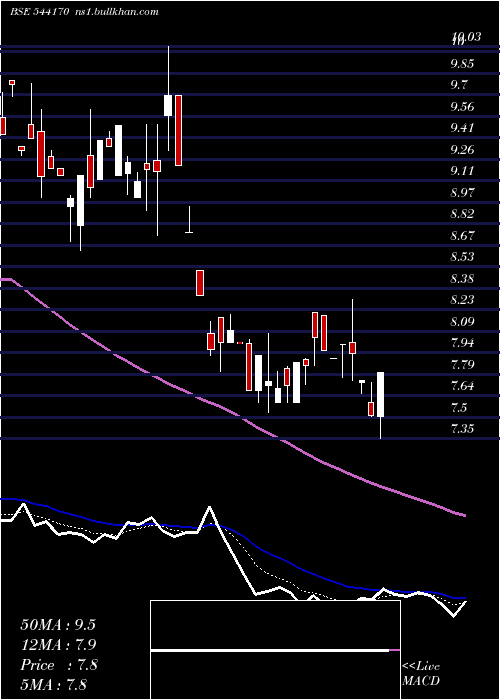Image resolution: width=500 pixels, height=700 pixels.
Task: Click the 7.35 lowest price label
Action: [x=462, y=429]
